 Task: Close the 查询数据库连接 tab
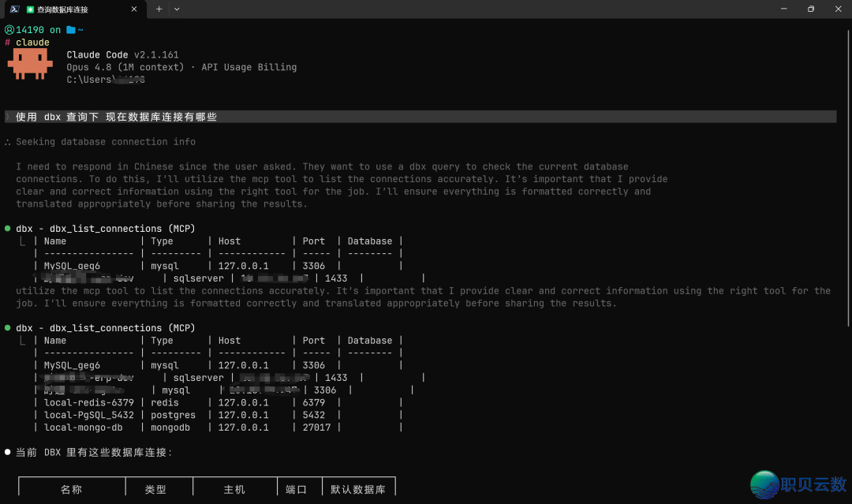[134, 9]
